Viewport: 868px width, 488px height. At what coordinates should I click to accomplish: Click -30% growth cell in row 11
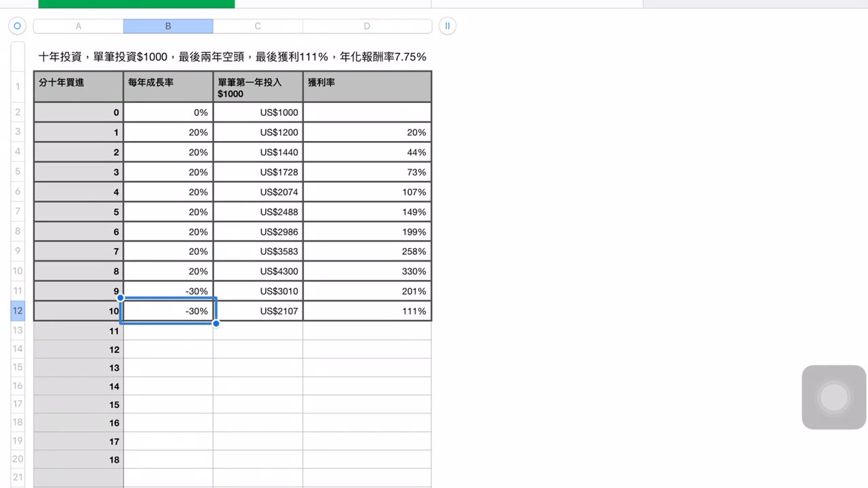(x=168, y=291)
